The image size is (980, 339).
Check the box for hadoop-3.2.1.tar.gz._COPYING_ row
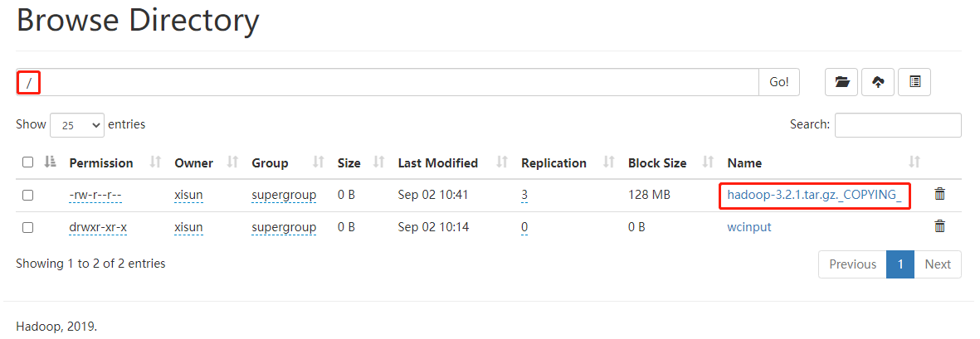(x=27, y=195)
